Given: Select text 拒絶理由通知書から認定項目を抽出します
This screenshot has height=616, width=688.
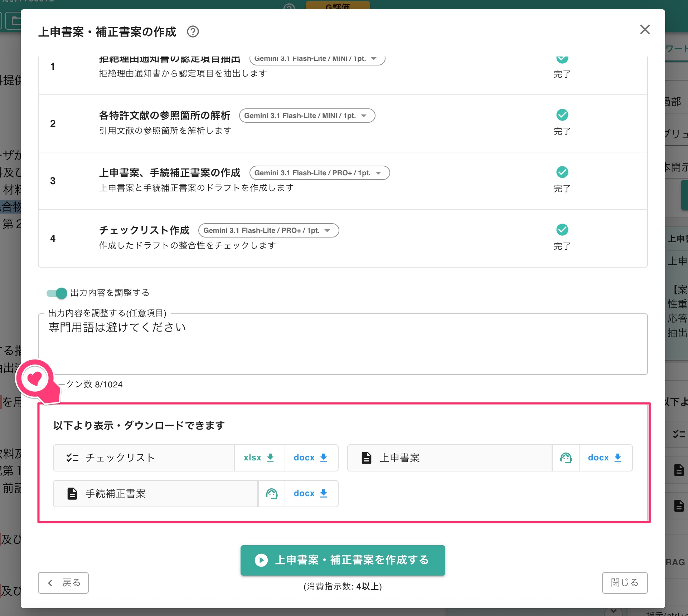Looking at the screenshot, I should pos(183,73).
